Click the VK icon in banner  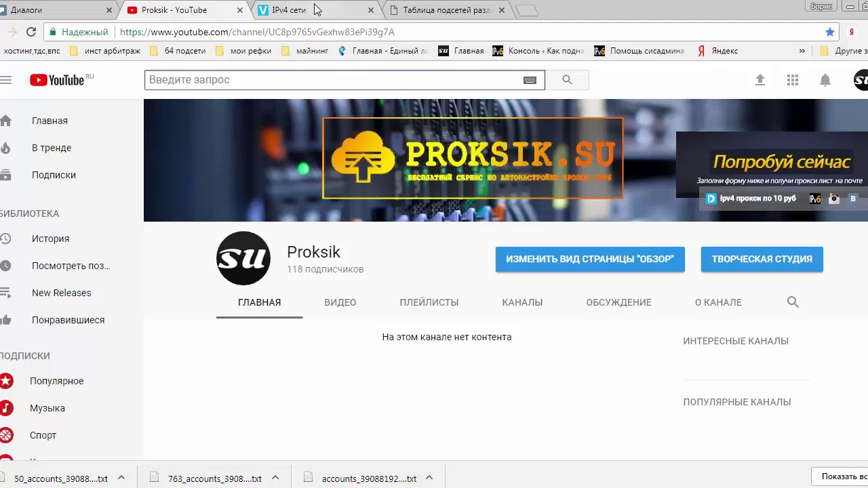coord(853,199)
